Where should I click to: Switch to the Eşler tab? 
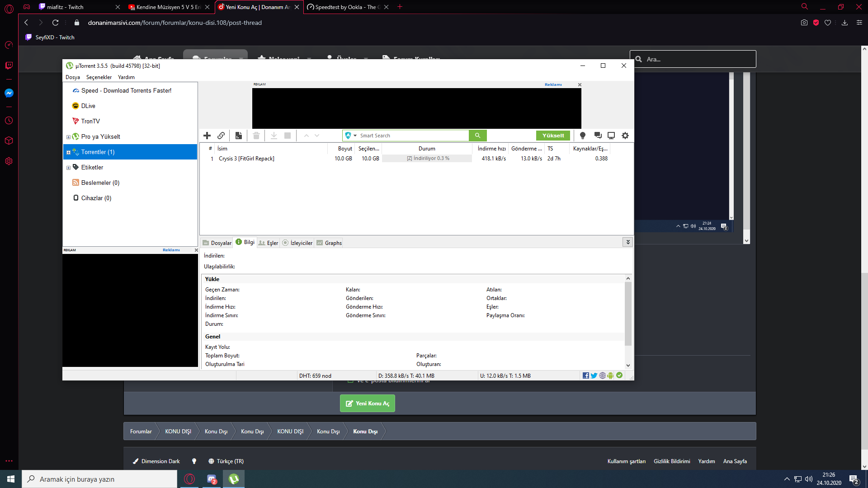click(268, 243)
